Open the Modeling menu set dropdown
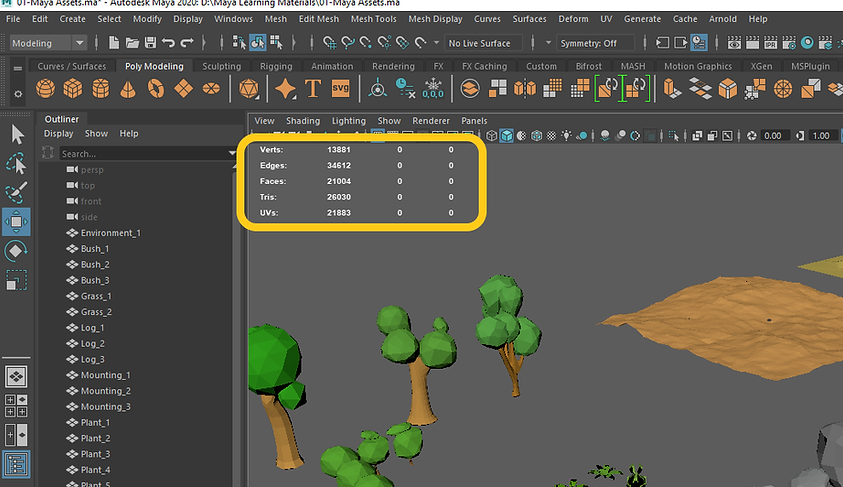Screen dimensions: 843x487 tap(48, 43)
